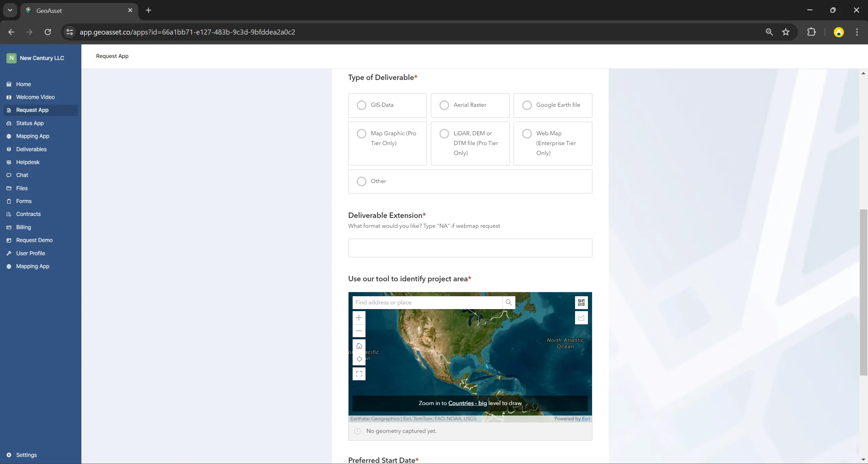Find my location on the map
868x464 pixels.
(x=359, y=359)
